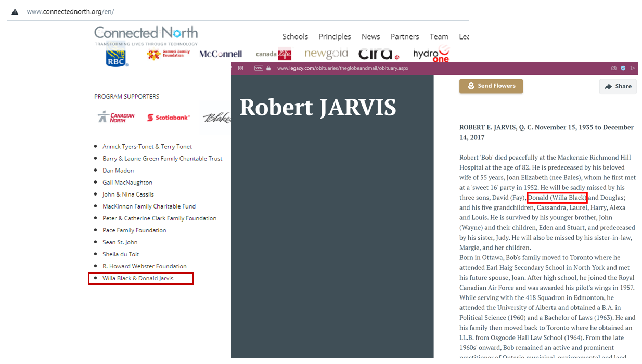642x364 pixels.
Task: Open the News menu item
Action: tap(371, 36)
